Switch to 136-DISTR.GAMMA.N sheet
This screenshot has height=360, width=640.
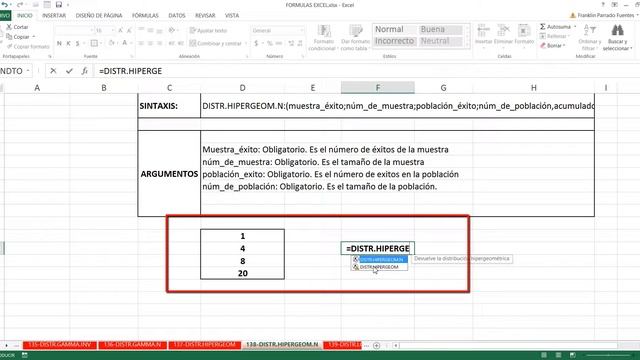(x=132, y=345)
